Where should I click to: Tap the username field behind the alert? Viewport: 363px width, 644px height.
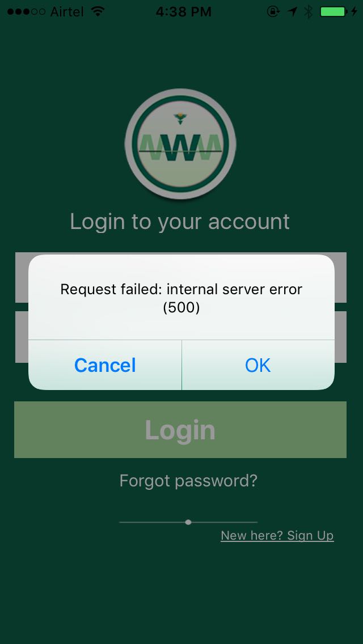[x=180, y=277]
